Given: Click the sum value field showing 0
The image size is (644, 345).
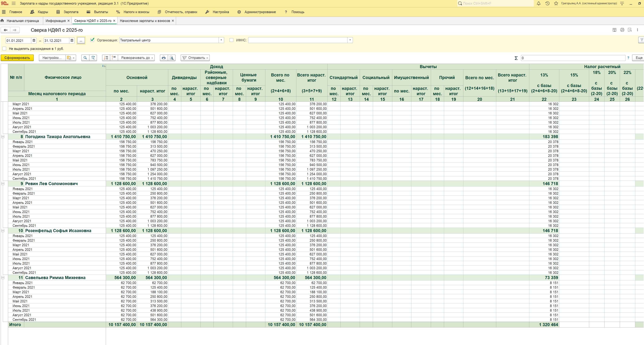Looking at the screenshot, I should pyautogui.click(x=573, y=58).
